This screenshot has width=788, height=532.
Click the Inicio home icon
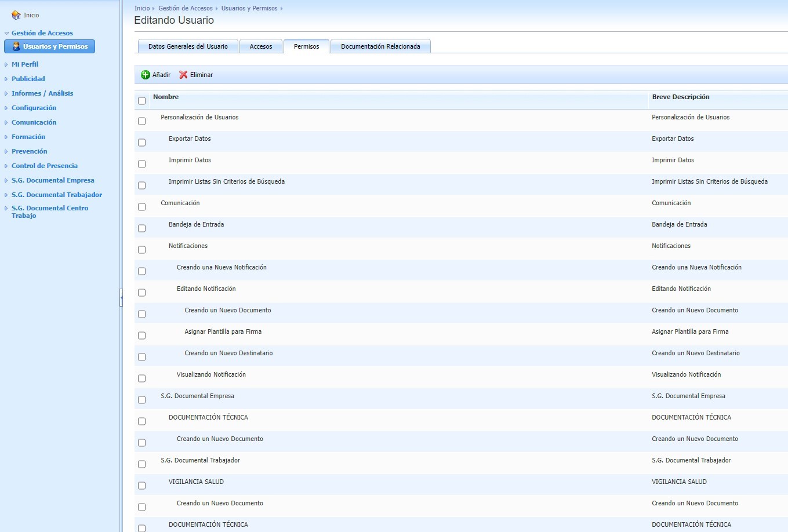point(16,15)
